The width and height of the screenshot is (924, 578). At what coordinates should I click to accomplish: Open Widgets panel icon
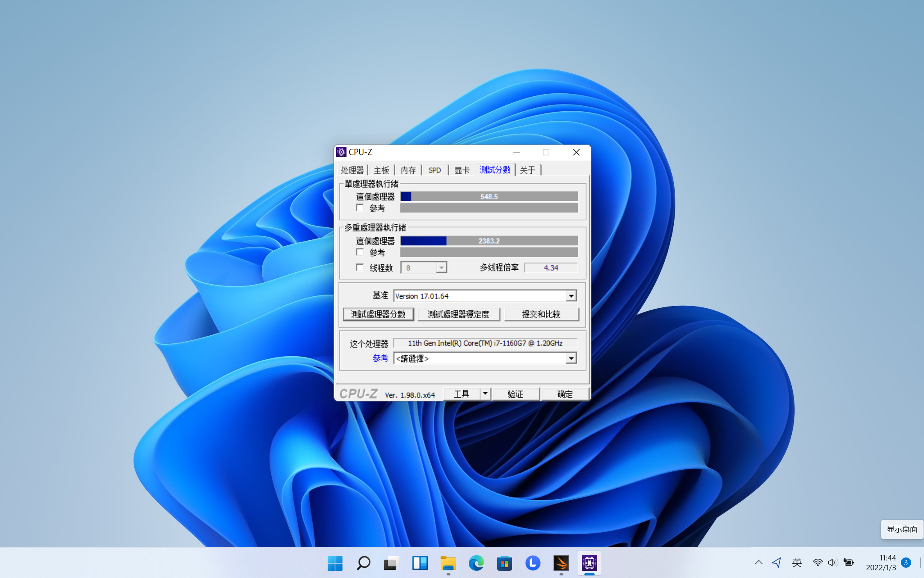coord(420,563)
